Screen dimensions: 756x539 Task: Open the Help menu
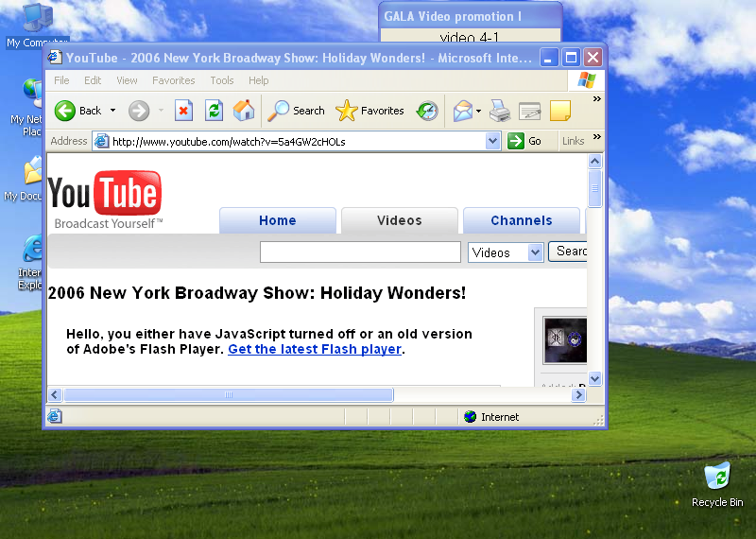[258, 80]
